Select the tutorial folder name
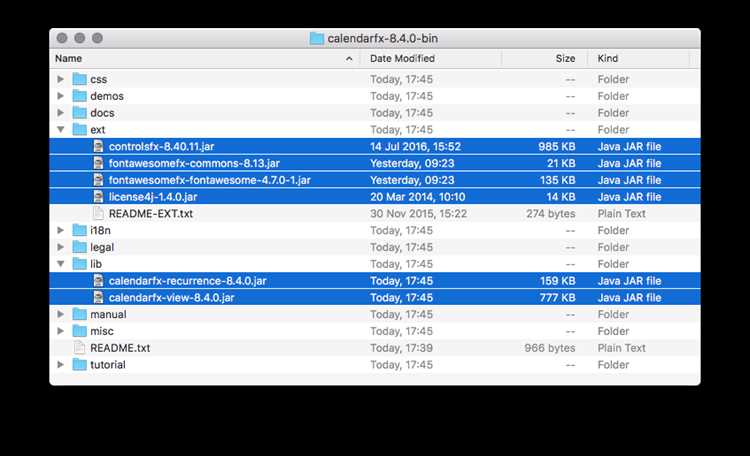Image resolution: width=750 pixels, height=456 pixels. click(x=108, y=364)
